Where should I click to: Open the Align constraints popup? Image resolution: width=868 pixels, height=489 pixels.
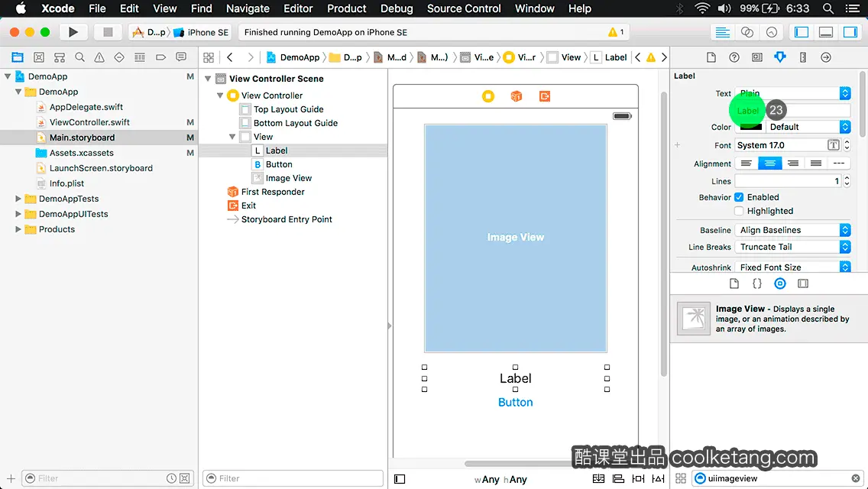coord(618,478)
